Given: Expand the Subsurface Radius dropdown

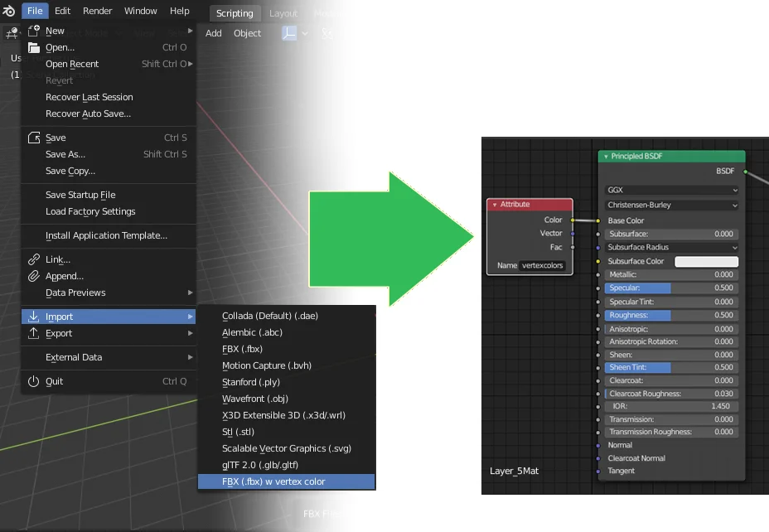Looking at the screenshot, I should click(x=671, y=247).
